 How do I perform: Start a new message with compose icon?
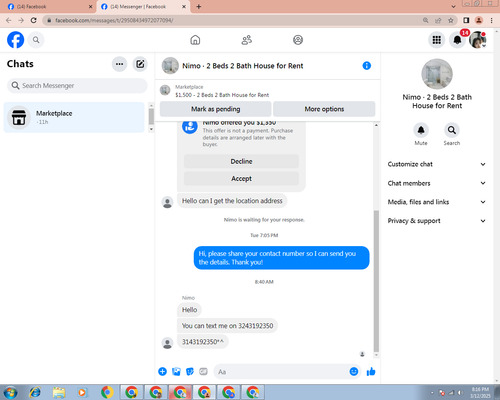140,64
